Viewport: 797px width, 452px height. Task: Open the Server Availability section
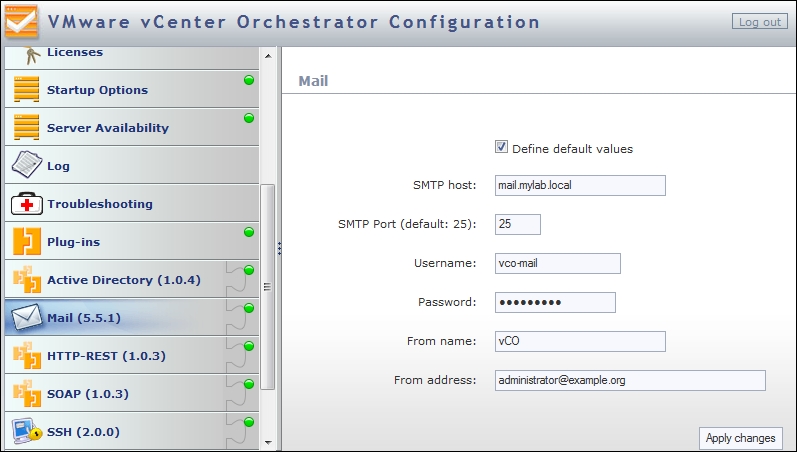[132, 127]
